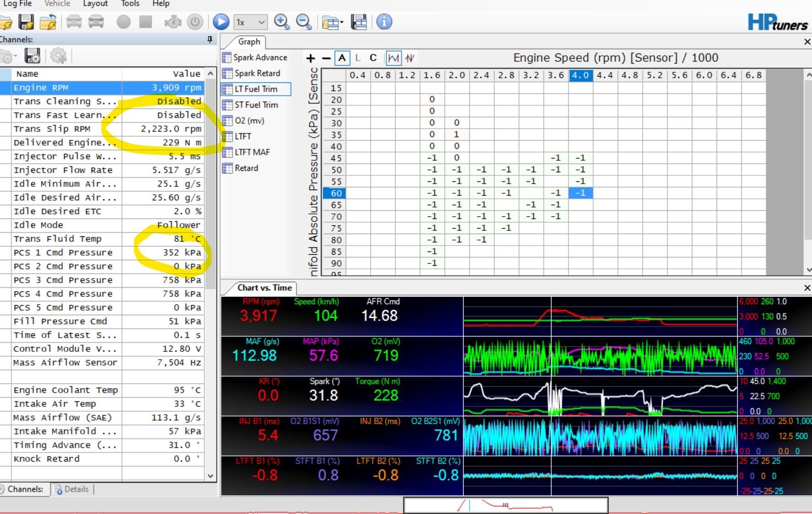The image size is (812, 514).
Task: Click the log timeline overview strip
Action: (506, 505)
